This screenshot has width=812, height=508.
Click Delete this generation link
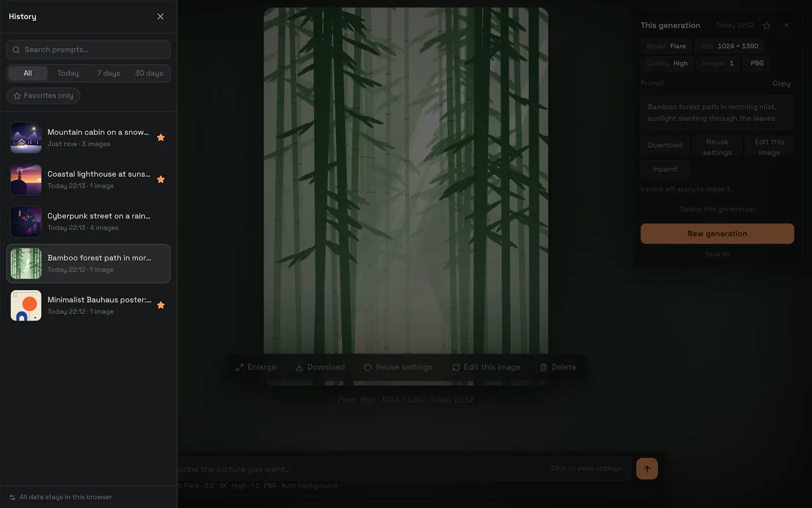pos(717,209)
